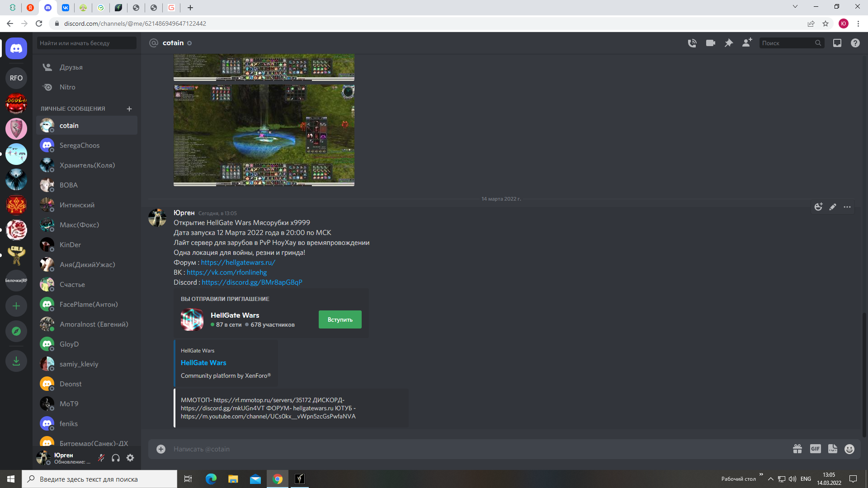
Task: Open the Аня(ДикийУжас) conversation
Action: (87, 265)
